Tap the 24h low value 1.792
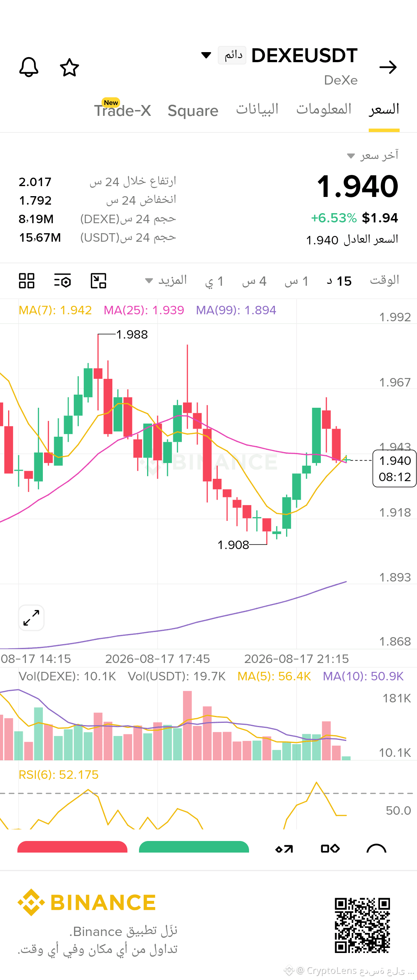The image size is (417, 980). point(35,200)
